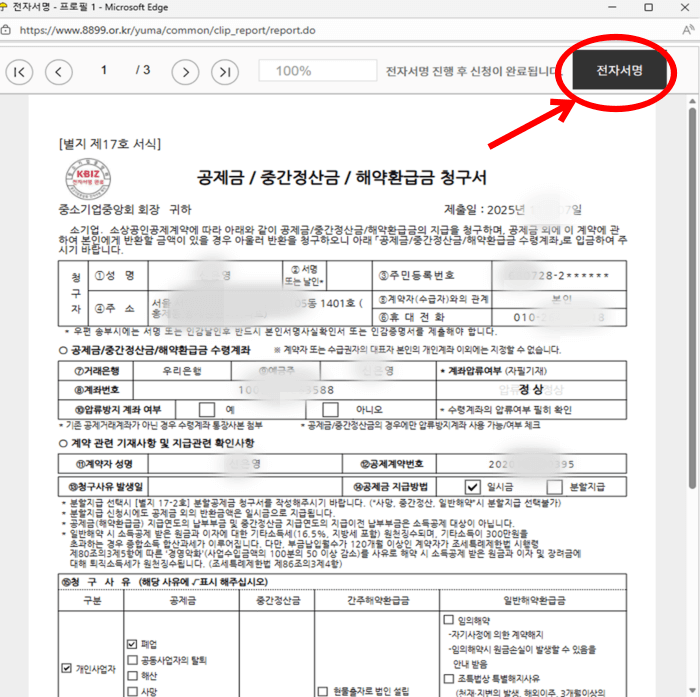Minimize the Edge 전자서명 window

pos(612,8)
